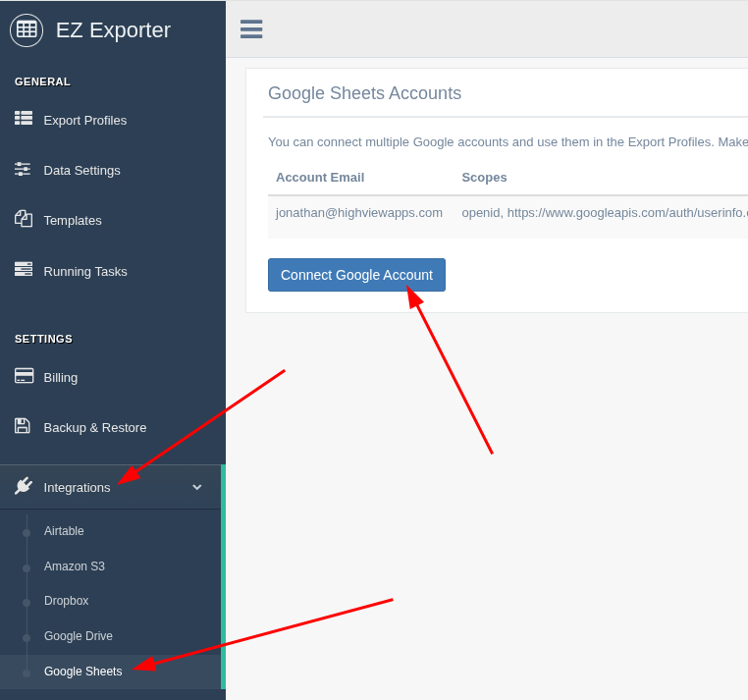Click the Data Settings sliders icon
This screenshot has width=748, height=700.
[x=24, y=169]
